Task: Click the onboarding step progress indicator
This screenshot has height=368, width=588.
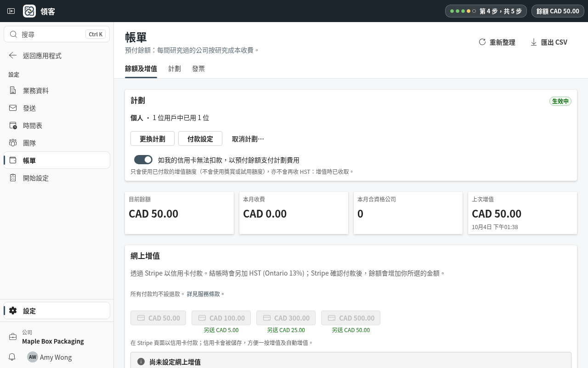Action: 486,11
